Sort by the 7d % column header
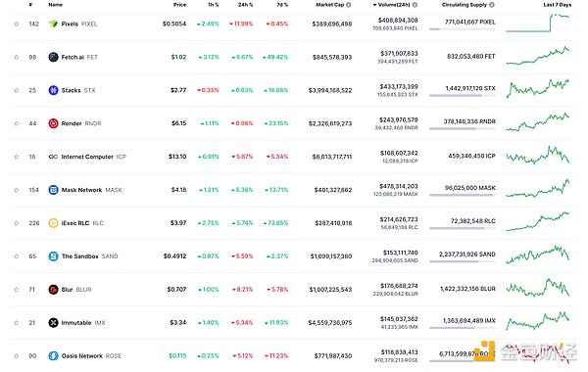This screenshot has width=588, height=372. [282, 5]
